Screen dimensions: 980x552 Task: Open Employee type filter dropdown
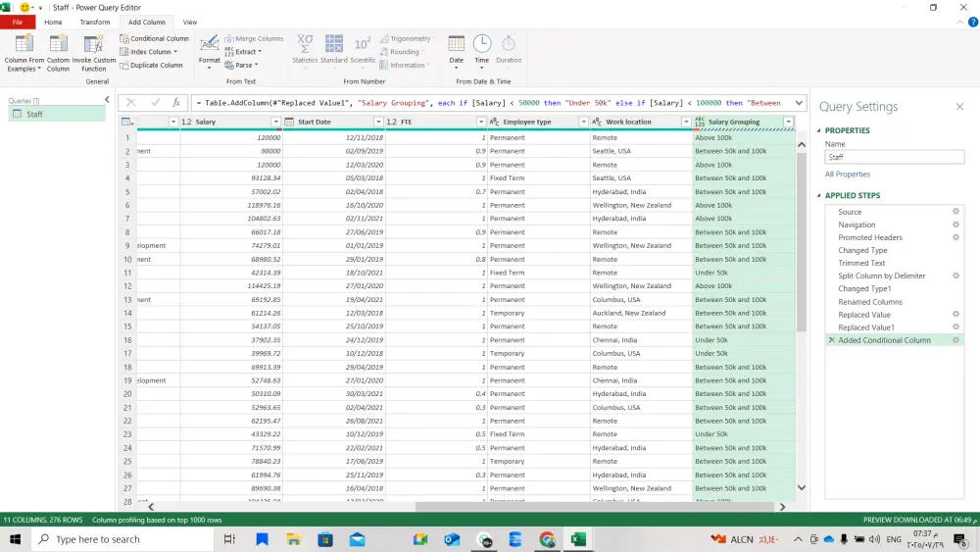(x=583, y=122)
